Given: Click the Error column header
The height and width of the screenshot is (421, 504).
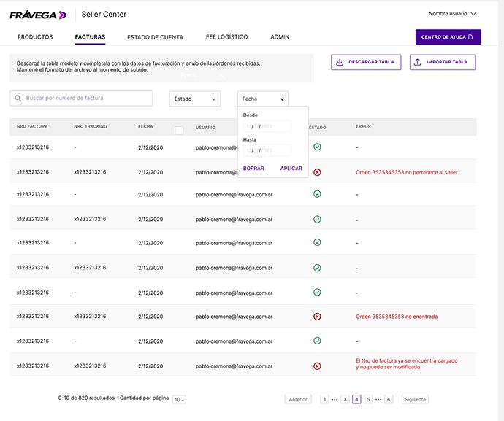Looking at the screenshot, I should pos(363,126).
